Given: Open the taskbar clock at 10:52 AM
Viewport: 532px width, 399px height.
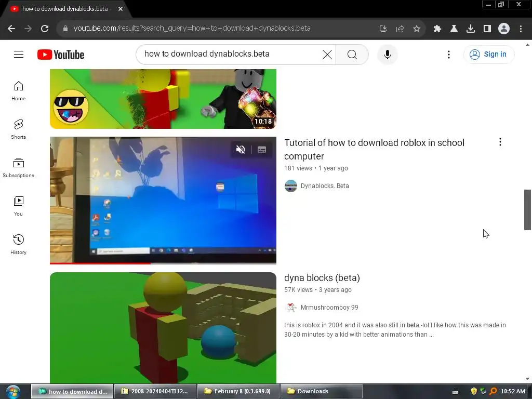Looking at the screenshot, I should tap(513, 391).
